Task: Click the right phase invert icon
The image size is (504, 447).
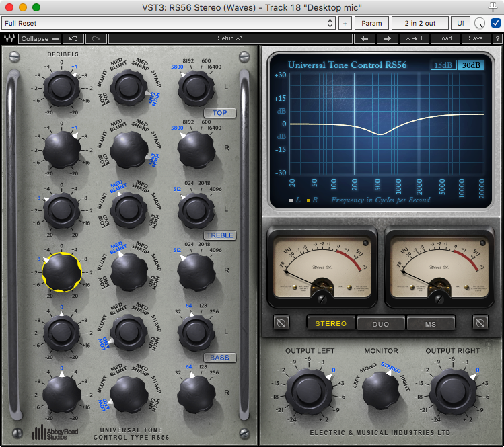Action: pos(480,323)
